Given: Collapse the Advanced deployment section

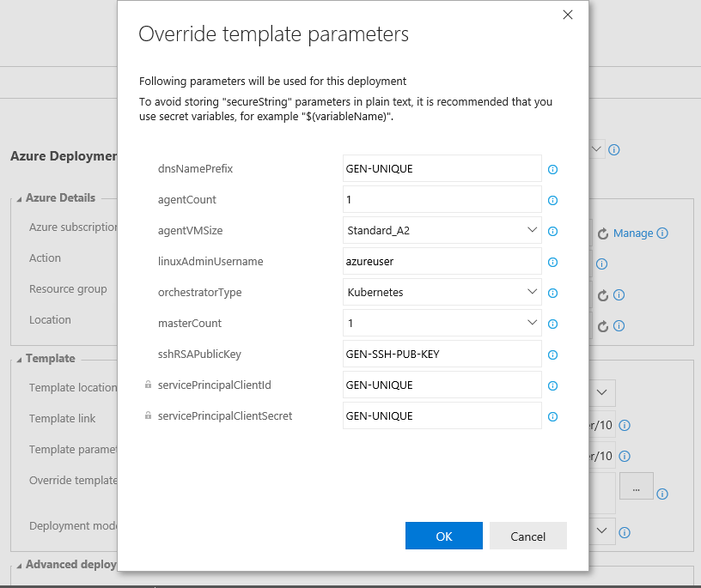Looking at the screenshot, I should [19, 566].
